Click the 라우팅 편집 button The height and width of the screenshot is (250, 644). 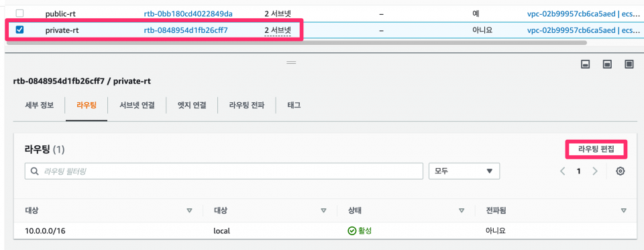596,149
